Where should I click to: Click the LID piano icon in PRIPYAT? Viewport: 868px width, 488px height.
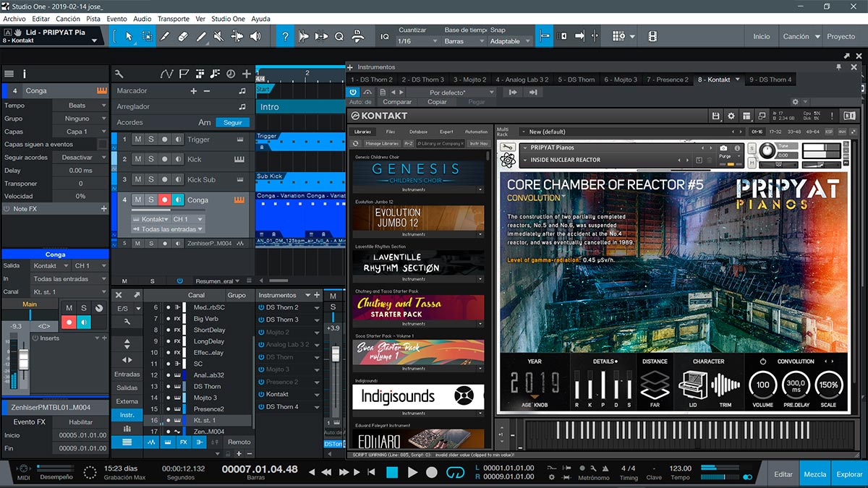(x=692, y=384)
